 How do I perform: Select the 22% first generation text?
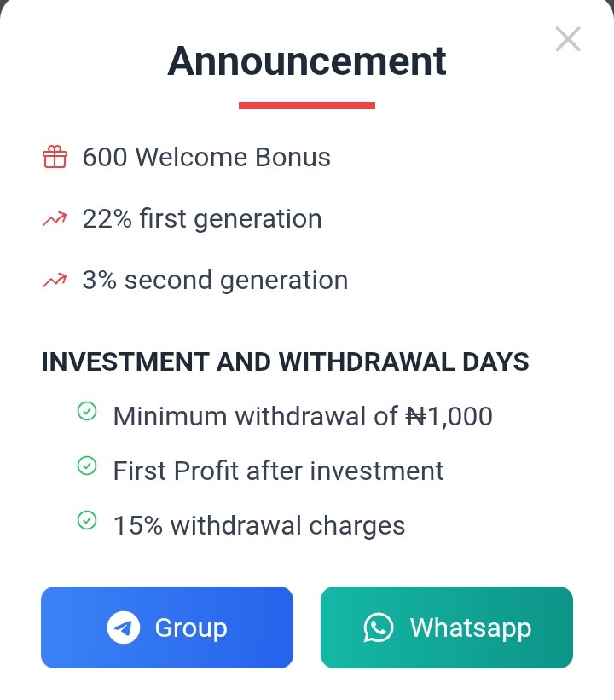click(x=202, y=219)
